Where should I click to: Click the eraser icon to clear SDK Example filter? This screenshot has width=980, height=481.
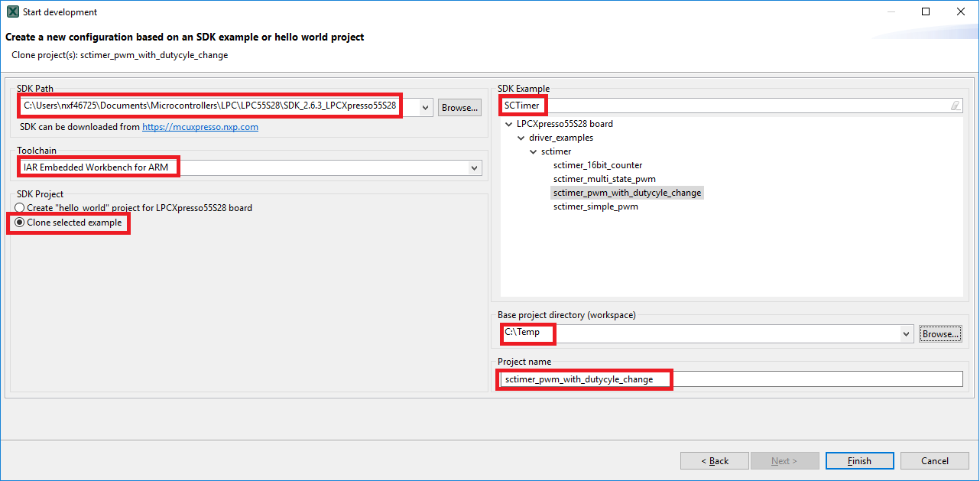956,106
